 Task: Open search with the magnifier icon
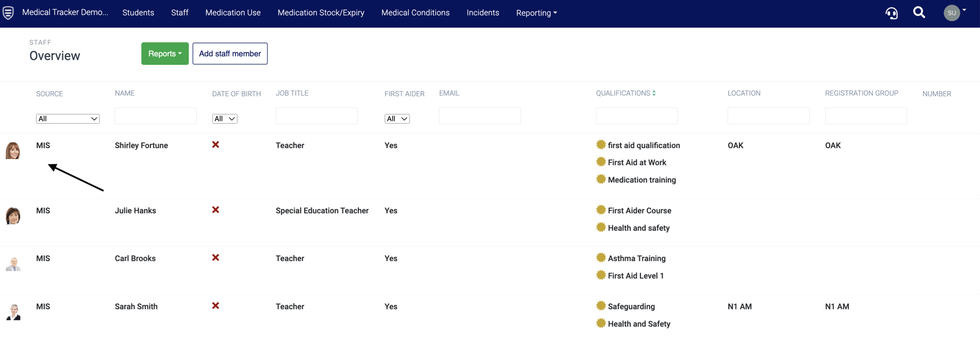919,13
